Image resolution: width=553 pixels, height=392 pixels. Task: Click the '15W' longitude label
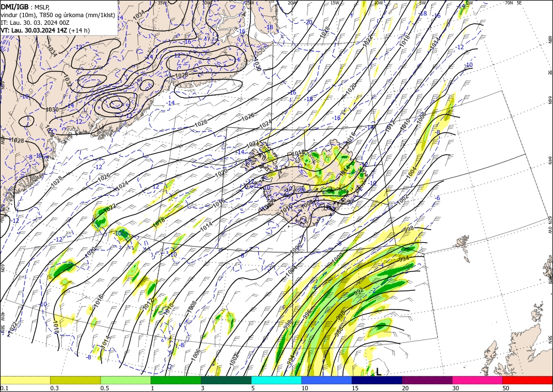click(x=335, y=3)
